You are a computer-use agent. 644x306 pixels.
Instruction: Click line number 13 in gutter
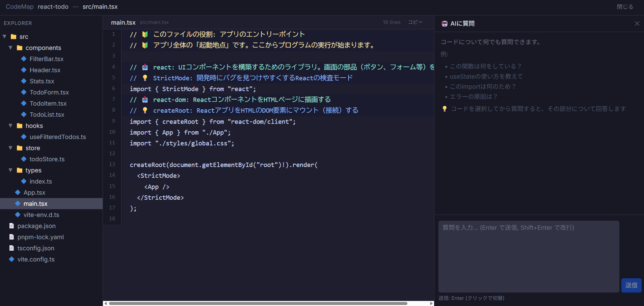(112, 164)
